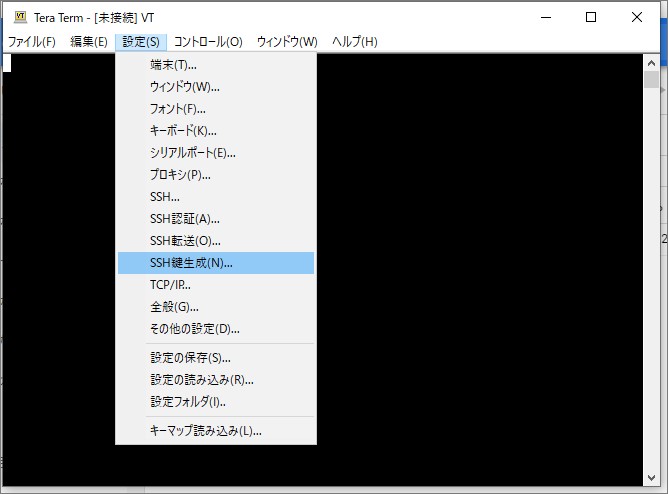The height and width of the screenshot is (494, 668).
Task: Minimize the Tera Term window
Action: pos(546,17)
